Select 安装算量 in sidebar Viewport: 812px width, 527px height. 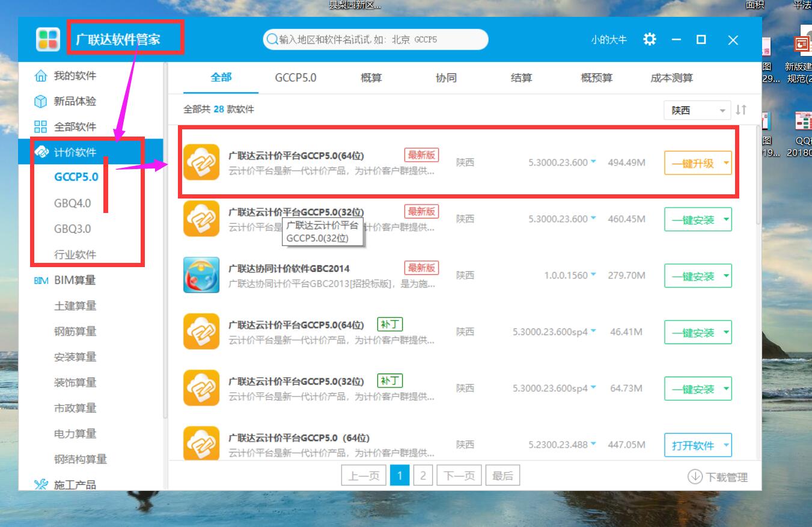(75, 357)
